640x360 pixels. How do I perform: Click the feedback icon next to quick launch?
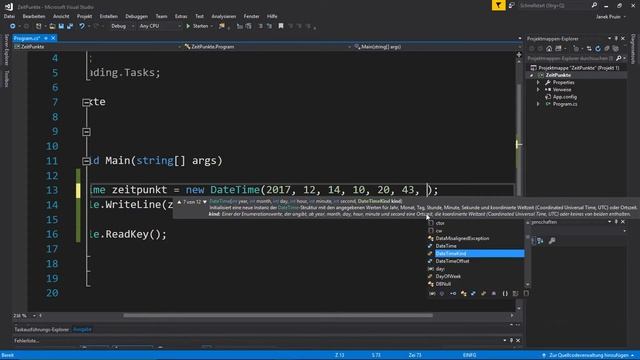[511, 5]
